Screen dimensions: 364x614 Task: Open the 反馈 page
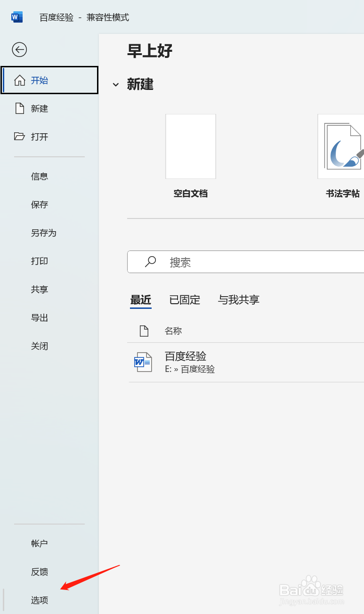click(49, 572)
